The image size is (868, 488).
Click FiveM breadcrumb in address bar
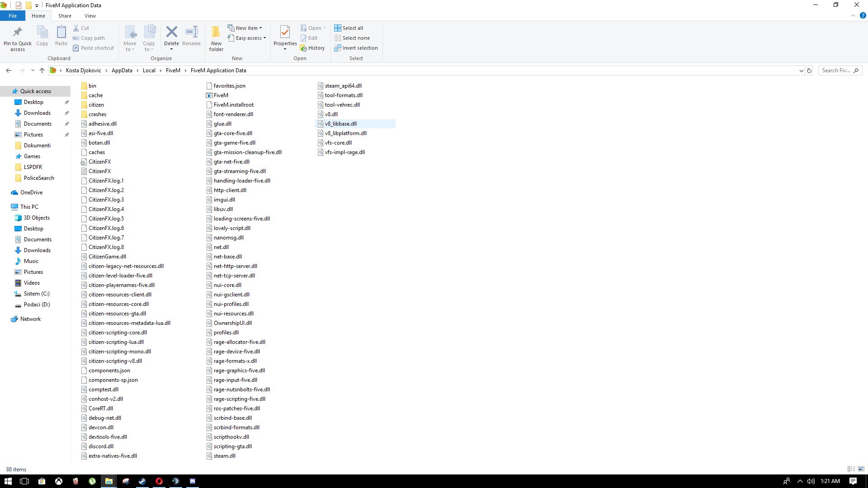point(173,70)
